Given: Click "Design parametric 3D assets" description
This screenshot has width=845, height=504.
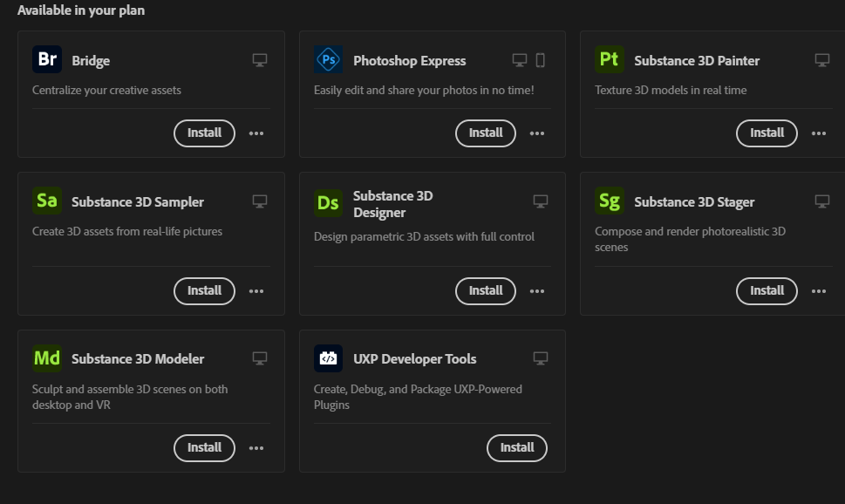Looking at the screenshot, I should point(424,236).
